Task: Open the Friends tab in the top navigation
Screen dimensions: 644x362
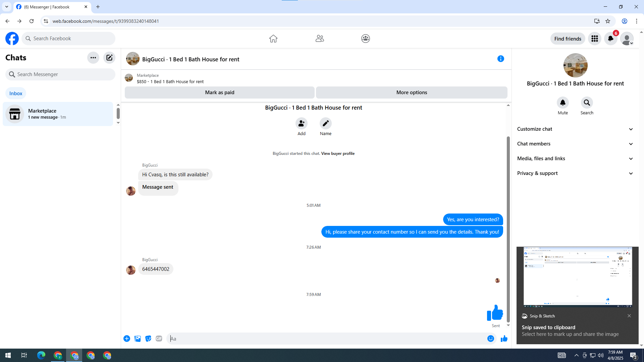Action: coord(319,39)
